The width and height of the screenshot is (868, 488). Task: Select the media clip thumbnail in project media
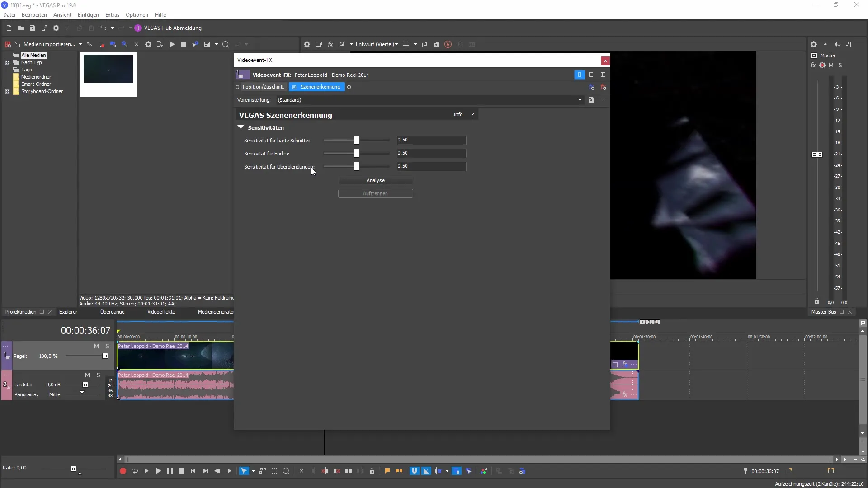108,69
